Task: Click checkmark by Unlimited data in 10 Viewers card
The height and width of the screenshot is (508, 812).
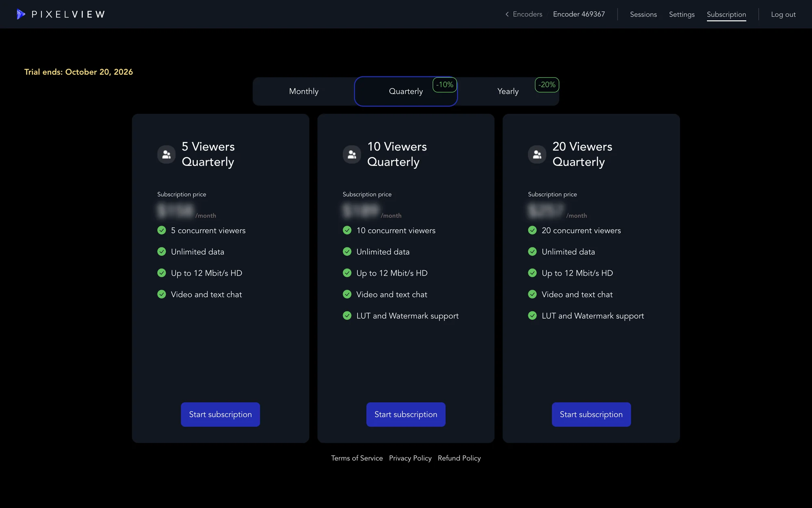Action: 347,252
